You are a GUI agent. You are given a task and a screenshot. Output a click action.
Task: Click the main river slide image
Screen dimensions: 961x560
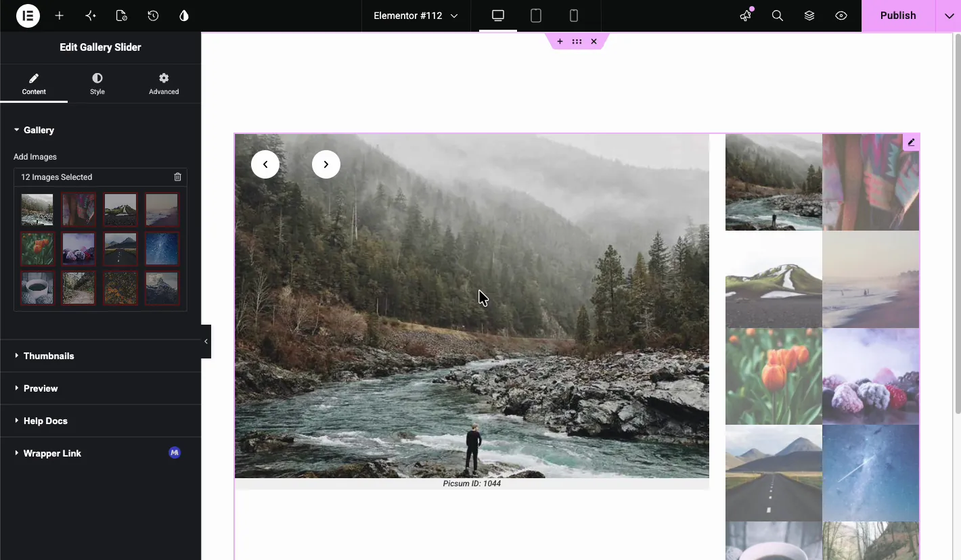coord(472,306)
